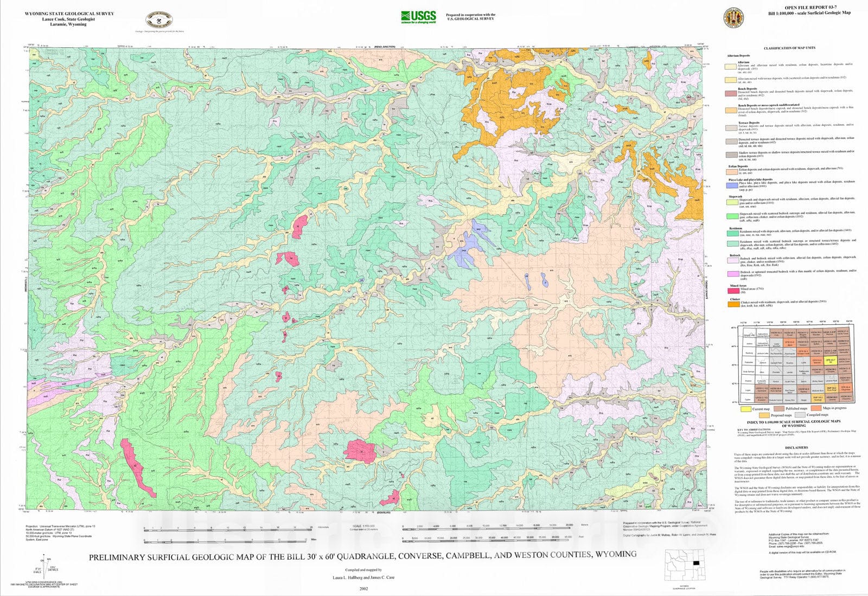Click the peach Eolian Deposits legend swatch
The height and width of the screenshot is (596, 868).
point(732,172)
